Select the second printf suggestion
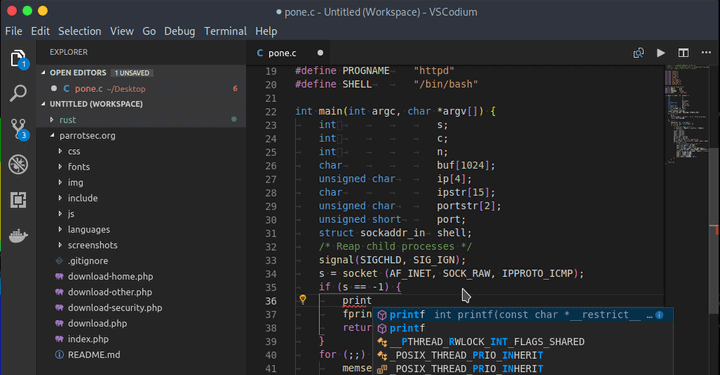Screen dimensions: 720x375 [523, 328]
